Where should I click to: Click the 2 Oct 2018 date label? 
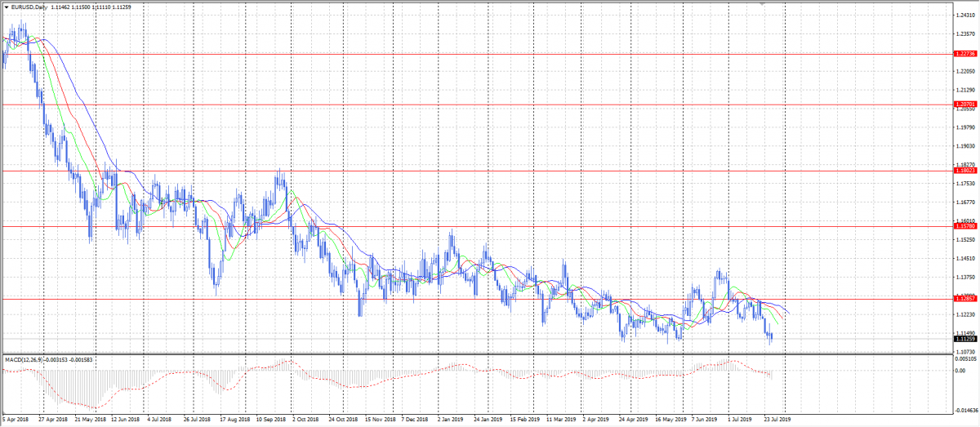[x=305, y=420]
